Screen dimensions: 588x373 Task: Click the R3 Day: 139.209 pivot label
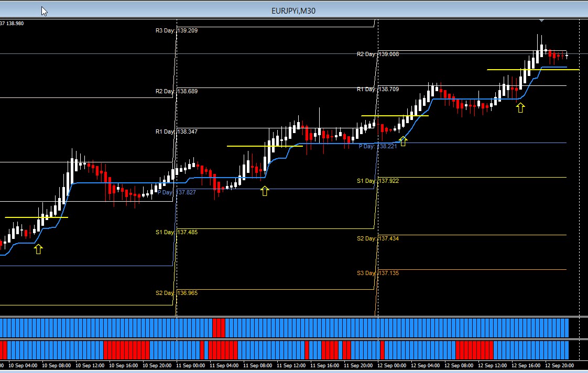point(177,30)
